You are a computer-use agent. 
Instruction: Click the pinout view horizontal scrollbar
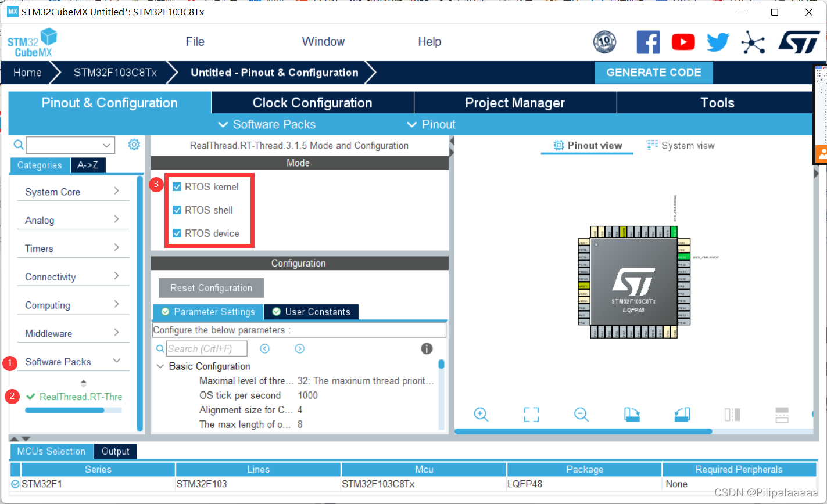click(583, 431)
